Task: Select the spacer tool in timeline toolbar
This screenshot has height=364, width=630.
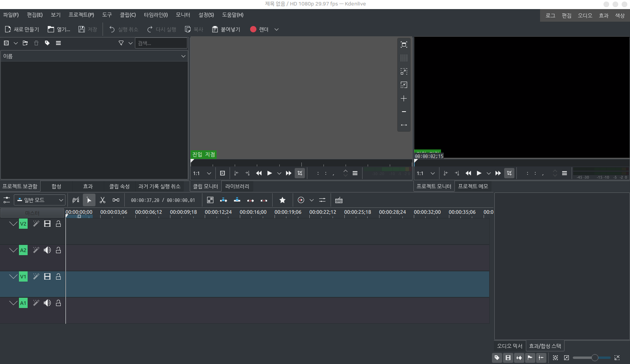Action: 116,200
